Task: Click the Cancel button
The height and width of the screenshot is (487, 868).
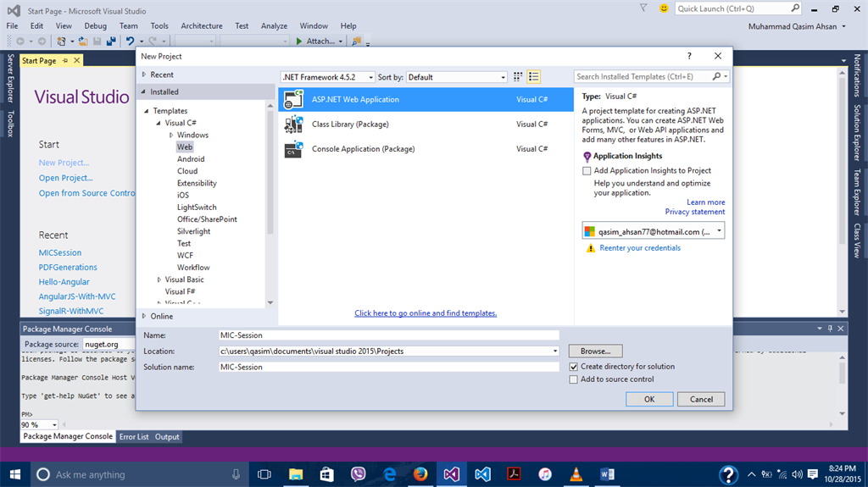Action: pyautogui.click(x=701, y=399)
